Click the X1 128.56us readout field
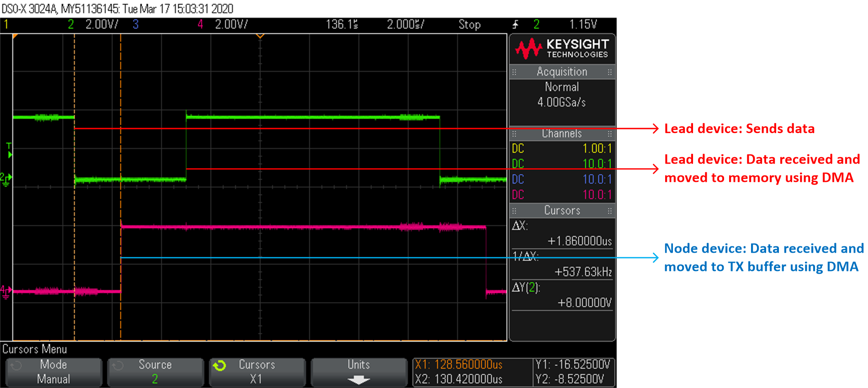This screenshot has height=388, width=868. [459, 365]
